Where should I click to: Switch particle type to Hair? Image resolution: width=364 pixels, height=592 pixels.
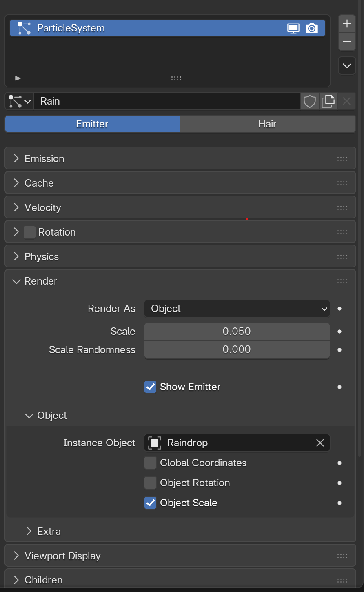coord(268,124)
